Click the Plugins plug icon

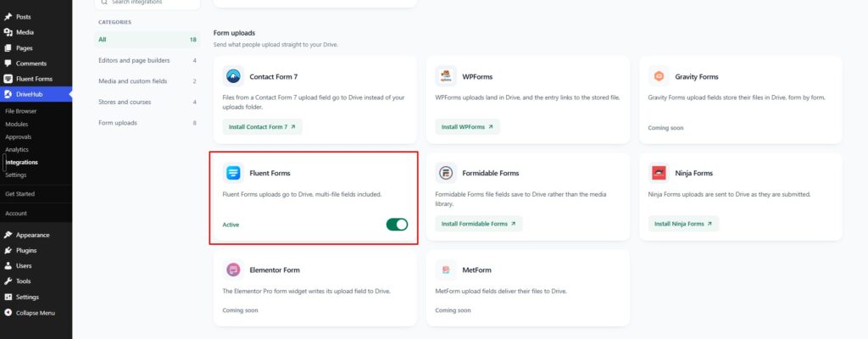coord(8,250)
